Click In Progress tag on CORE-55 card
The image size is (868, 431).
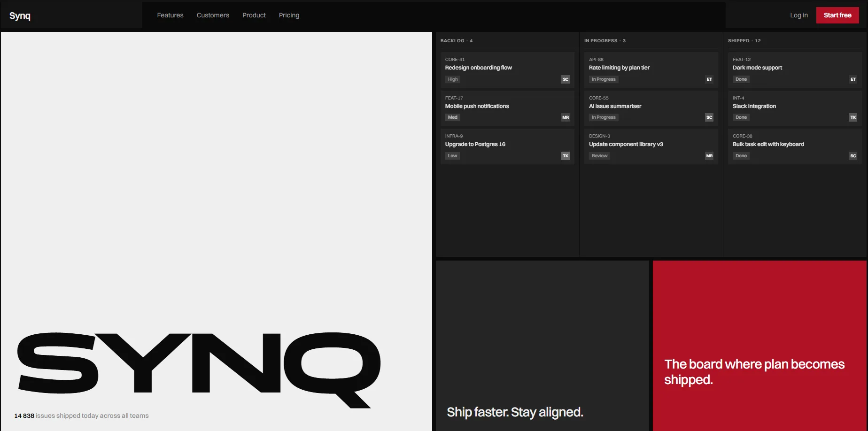point(604,117)
